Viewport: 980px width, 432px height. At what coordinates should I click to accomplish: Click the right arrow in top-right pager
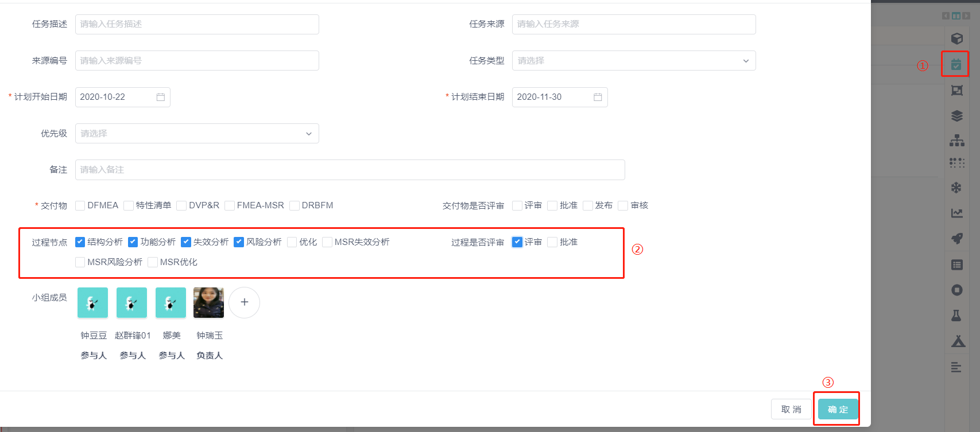click(966, 16)
